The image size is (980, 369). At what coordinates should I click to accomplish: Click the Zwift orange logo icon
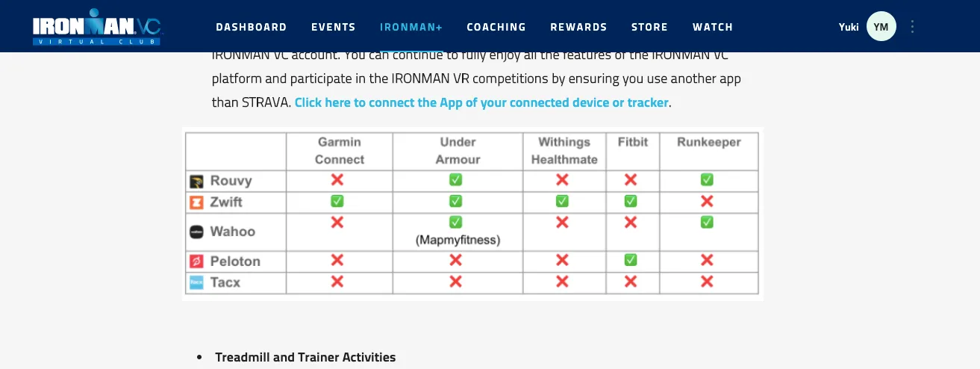coord(196,202)
